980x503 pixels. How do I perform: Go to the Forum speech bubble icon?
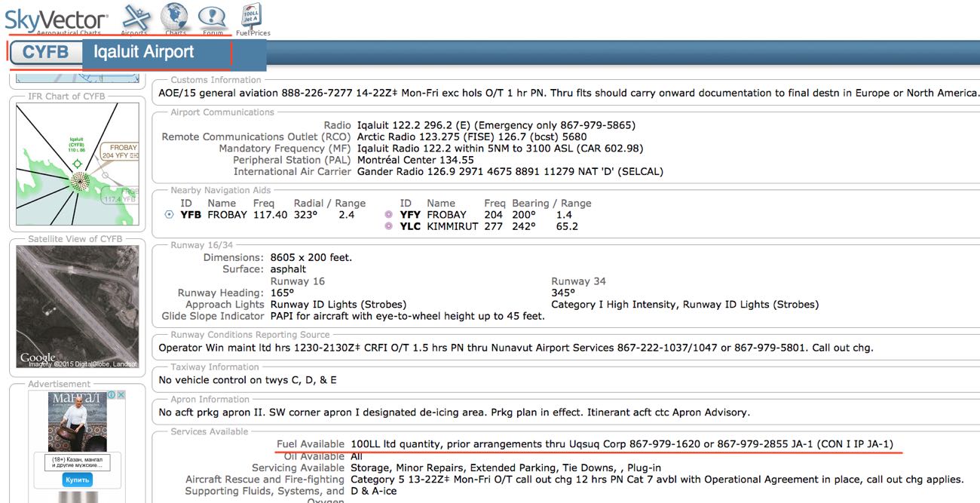point(213,18)
